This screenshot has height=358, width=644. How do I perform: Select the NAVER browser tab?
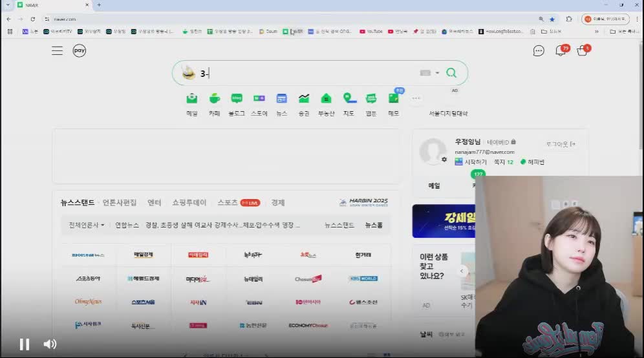[x=54, y=5]
